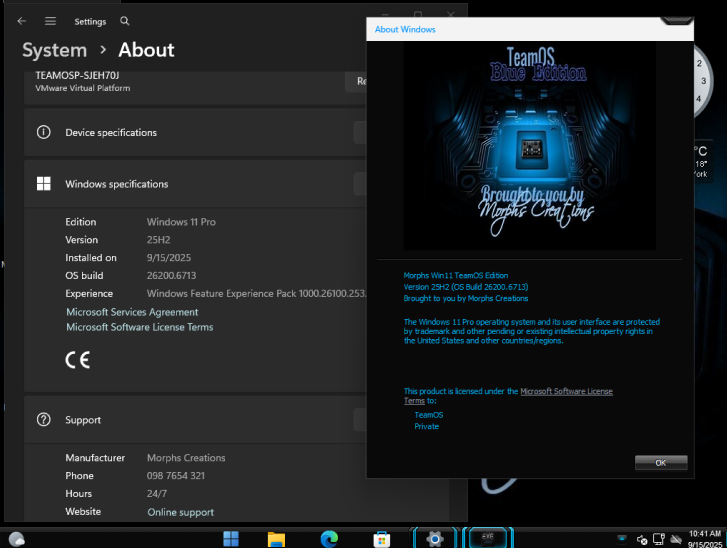Switch to the Settings gear taskbar icon
The height and width of the screenshot is (548, 727).
coord(435,539)
